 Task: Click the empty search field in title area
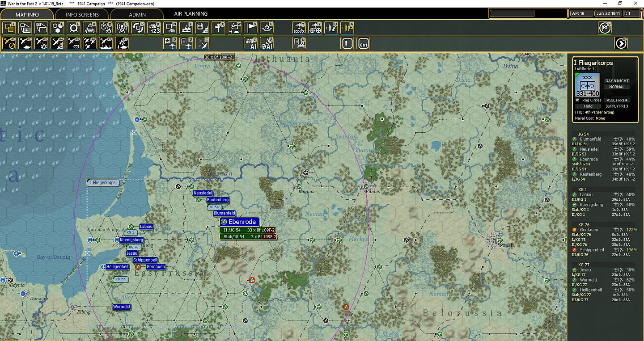point(512,13)
